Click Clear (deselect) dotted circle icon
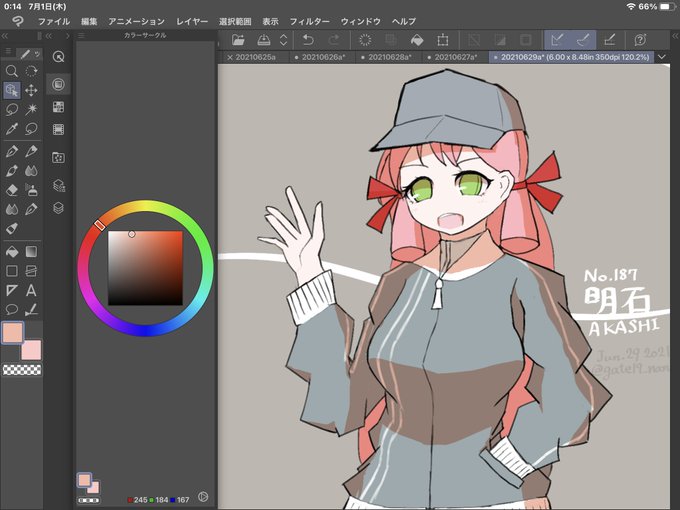Image resolution: width=680 pixels, height=510 pixels. tap(365, 40)
